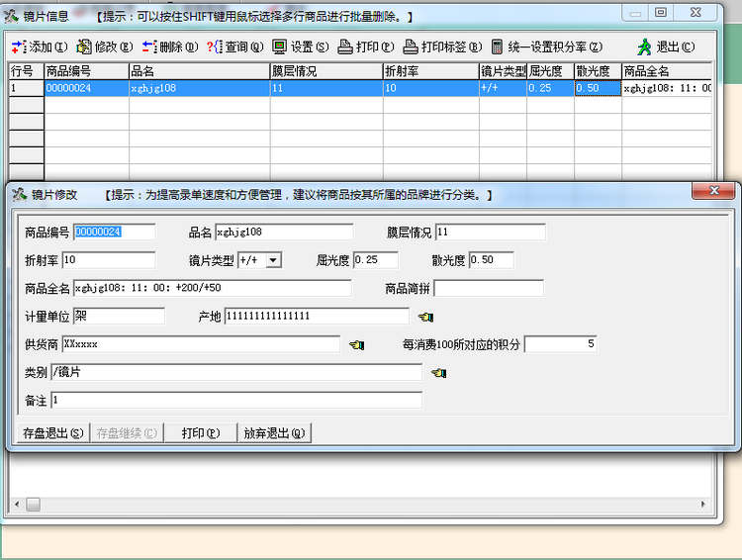Screen dimensions: 742x560
Task: Click the 屈光度 column header
Action: (550, 71)
